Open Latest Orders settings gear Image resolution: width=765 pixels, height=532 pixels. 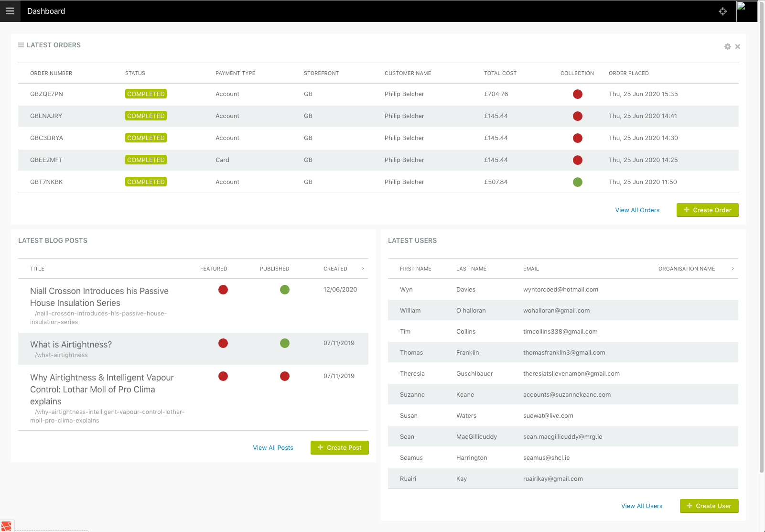pyautogui.click(x=727, y=46)
